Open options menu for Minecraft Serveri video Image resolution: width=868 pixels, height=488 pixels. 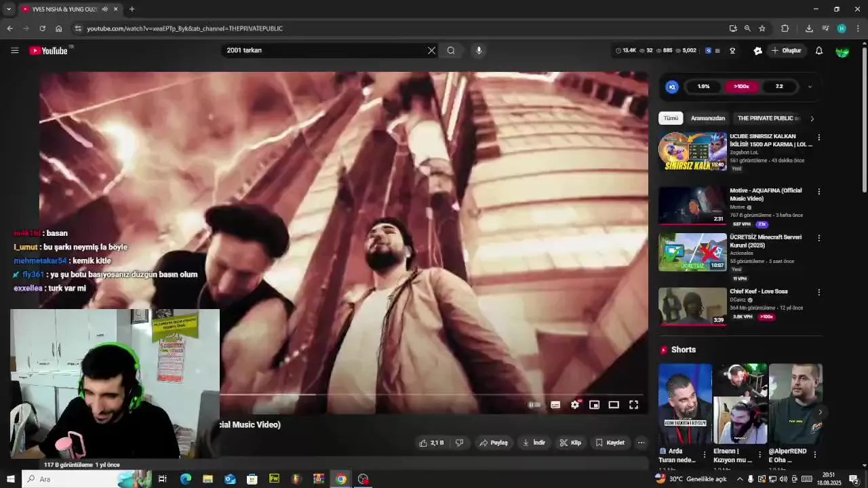(818, 238)
